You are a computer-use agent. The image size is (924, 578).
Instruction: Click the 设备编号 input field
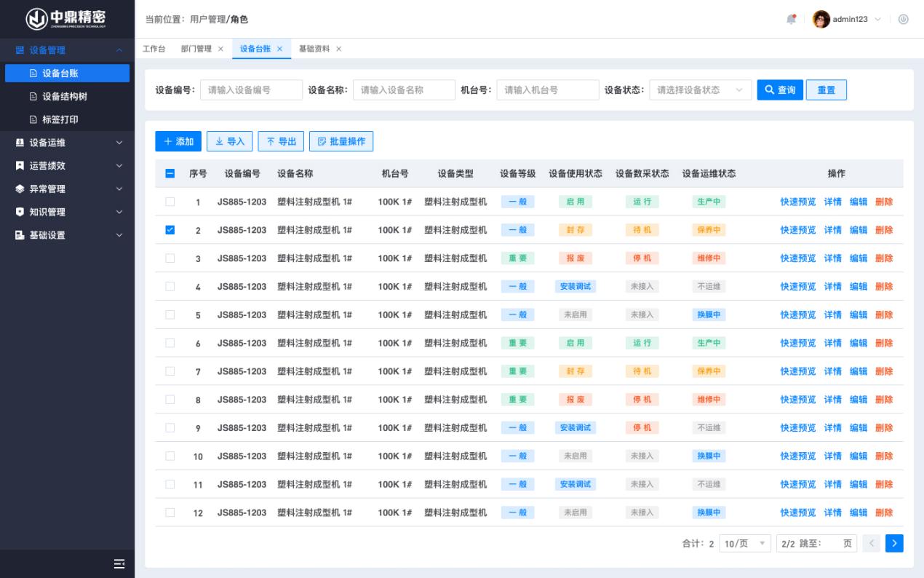coord(251,90)
